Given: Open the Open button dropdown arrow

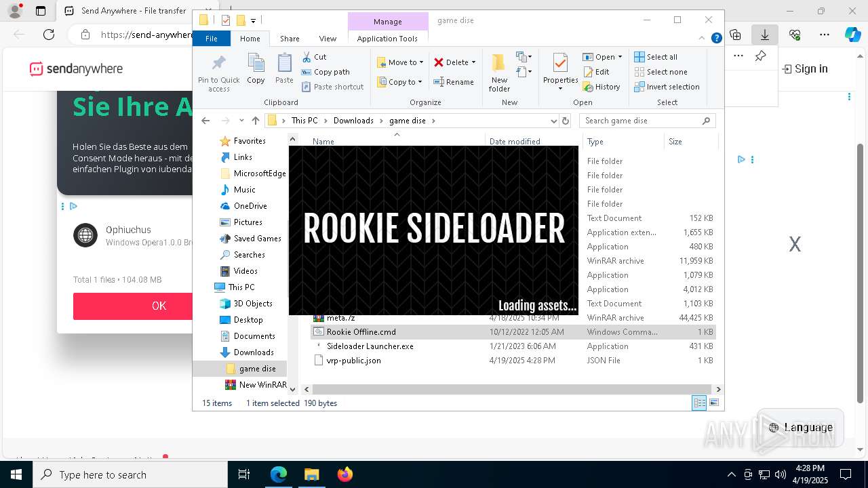Looking at the screenshot, I should click(x=620, y=57).
